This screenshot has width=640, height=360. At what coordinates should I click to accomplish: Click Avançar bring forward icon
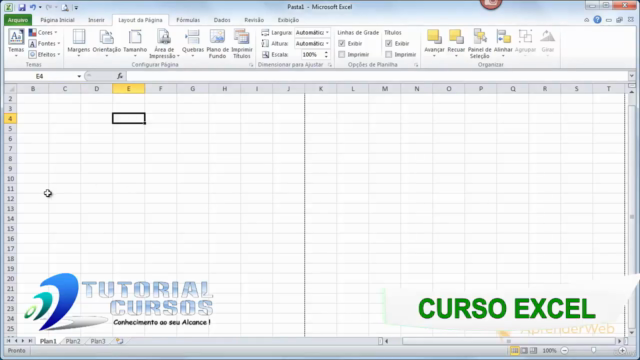434,37
